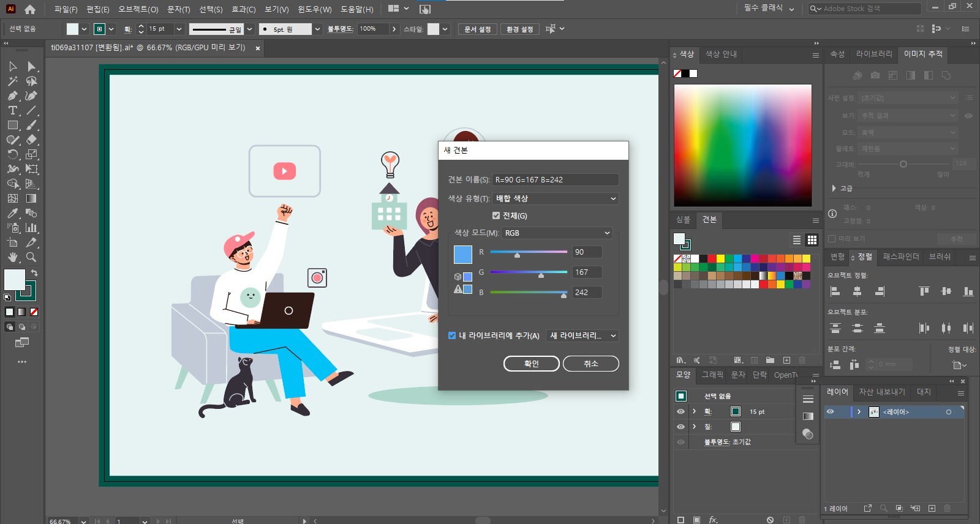This screenshot has height=524, width=980.
Task: Click the 견본 이름 input field
Action: (x=555, y=179)
